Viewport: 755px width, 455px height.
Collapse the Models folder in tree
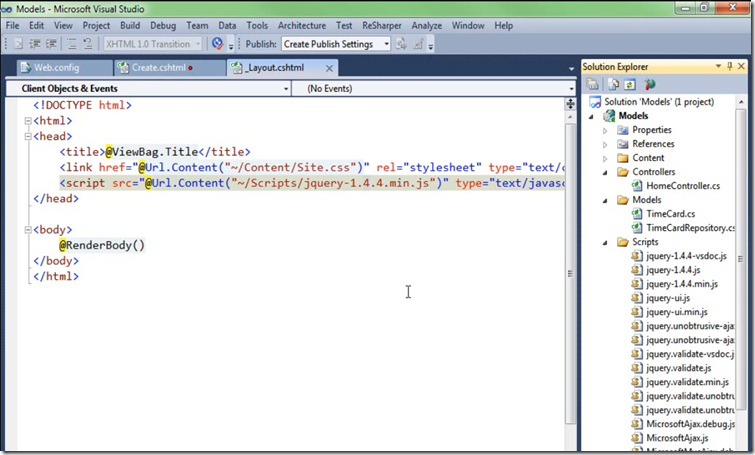(x=605, y=201)
